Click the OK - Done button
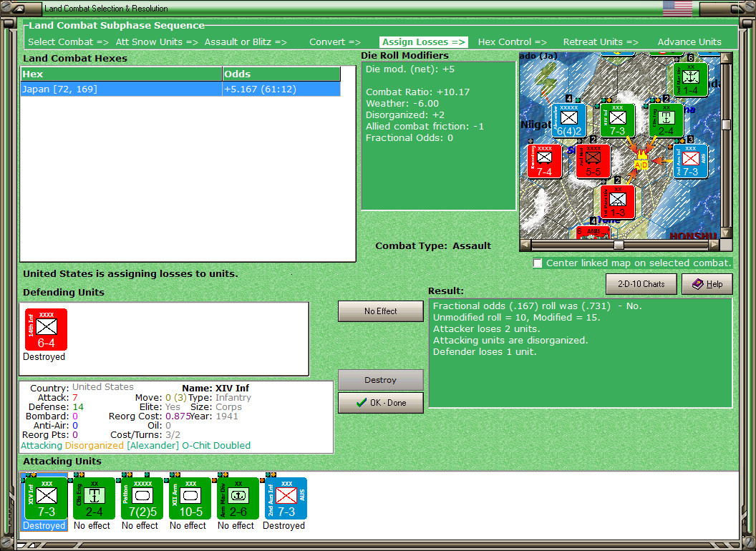The image size is (756, 551). point(380,403)
